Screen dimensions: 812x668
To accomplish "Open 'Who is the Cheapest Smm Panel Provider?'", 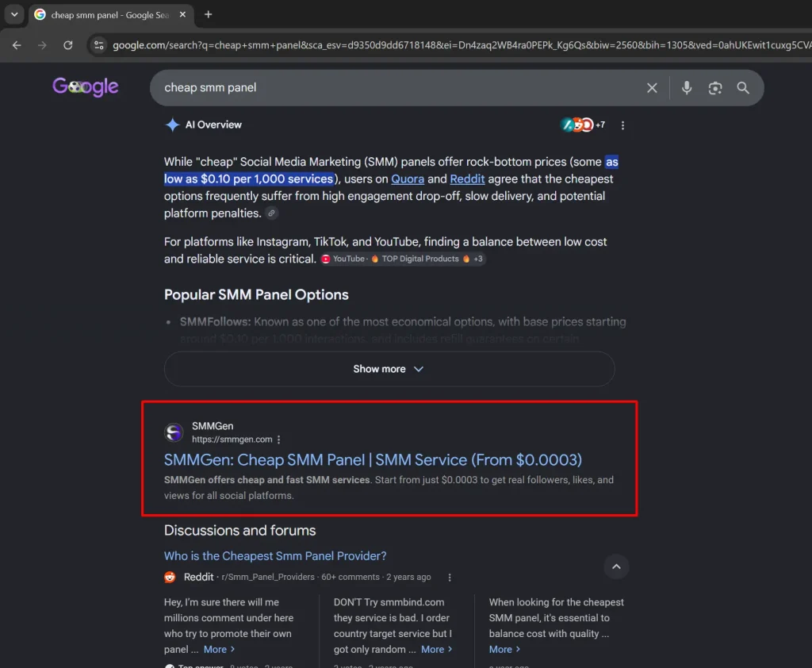I will click(275, 556).
